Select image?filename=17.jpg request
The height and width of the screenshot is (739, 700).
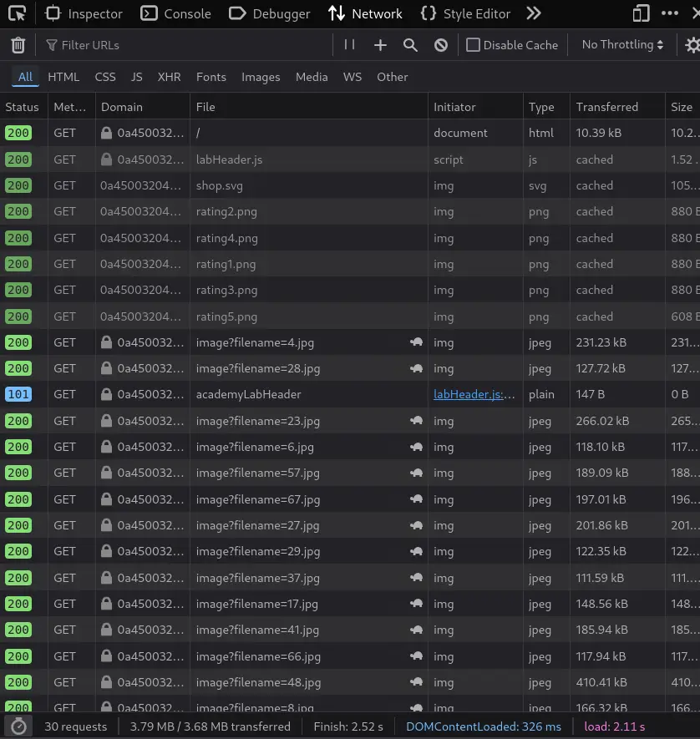(350, 604)
